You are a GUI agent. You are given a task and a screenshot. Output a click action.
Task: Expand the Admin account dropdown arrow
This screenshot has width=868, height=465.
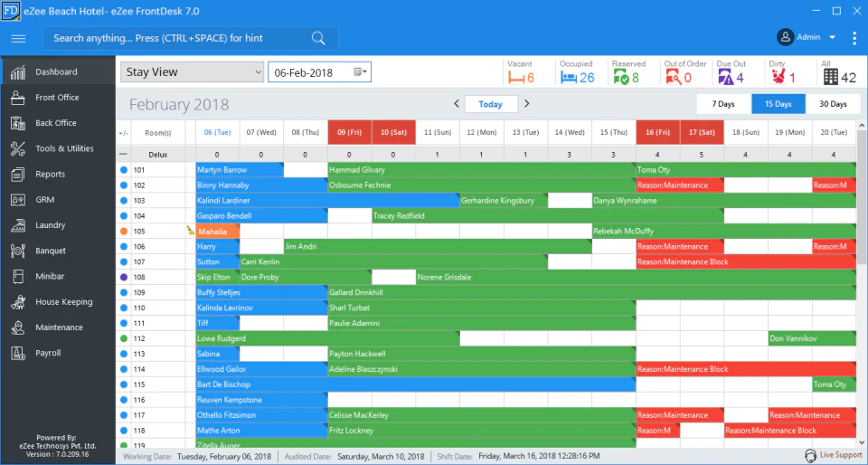click(832, 38)
